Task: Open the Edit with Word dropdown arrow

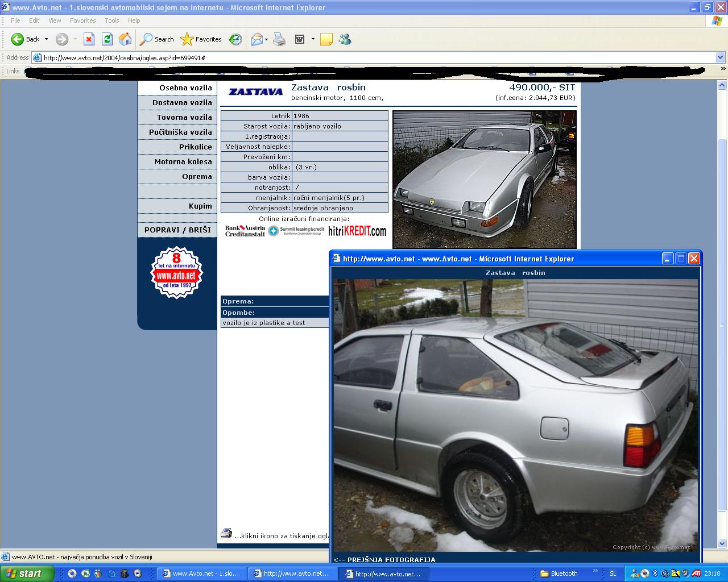Action: pyautogui.click(x=313, y=39)
